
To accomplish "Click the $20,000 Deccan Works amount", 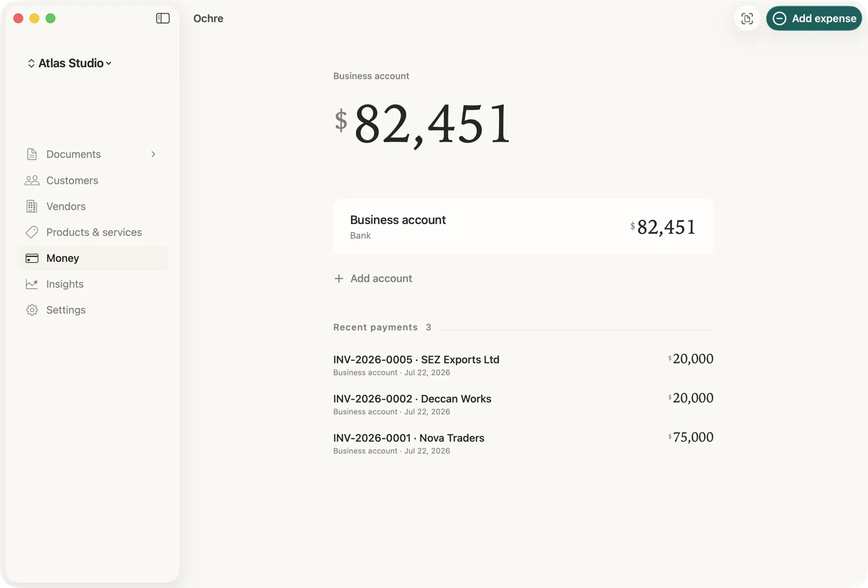I will click(691, 398).
